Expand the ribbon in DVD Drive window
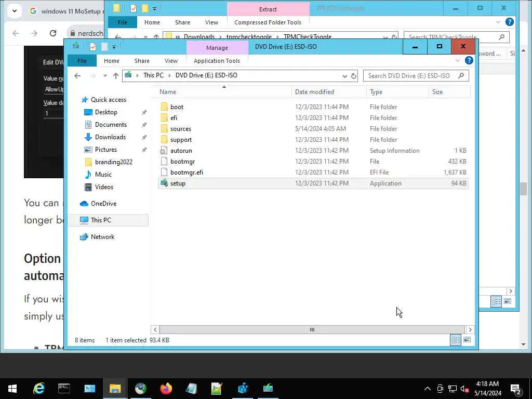The image size is (532, 399). (x=458, y=61)
